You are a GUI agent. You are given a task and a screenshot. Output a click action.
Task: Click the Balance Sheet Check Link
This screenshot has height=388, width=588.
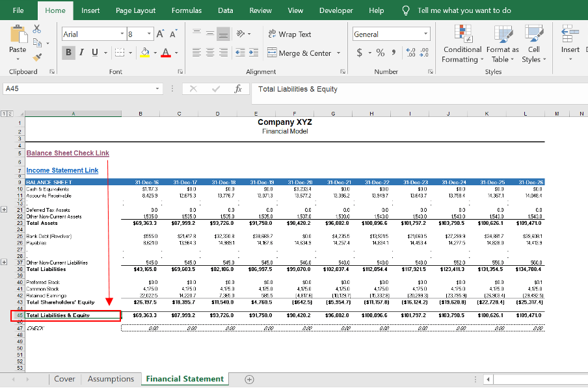[x=68, y=153]
